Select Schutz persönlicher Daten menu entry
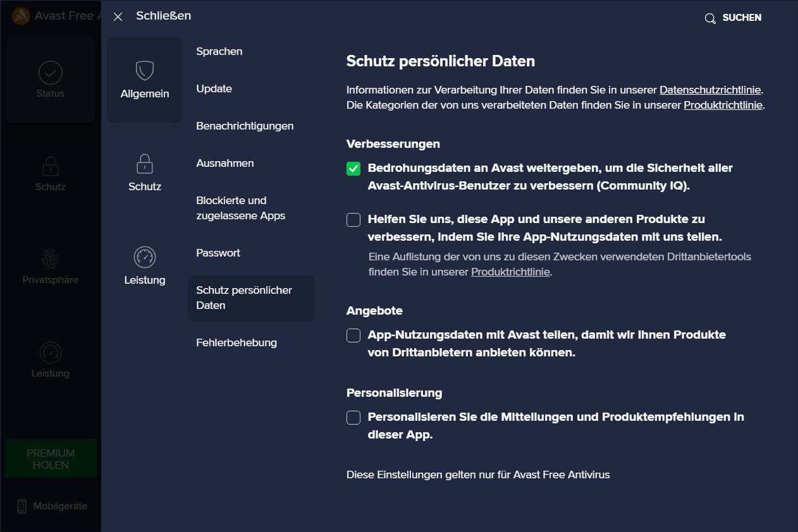Image resolution: width=798 pixels, height=532 pixels. click(251, 298)
